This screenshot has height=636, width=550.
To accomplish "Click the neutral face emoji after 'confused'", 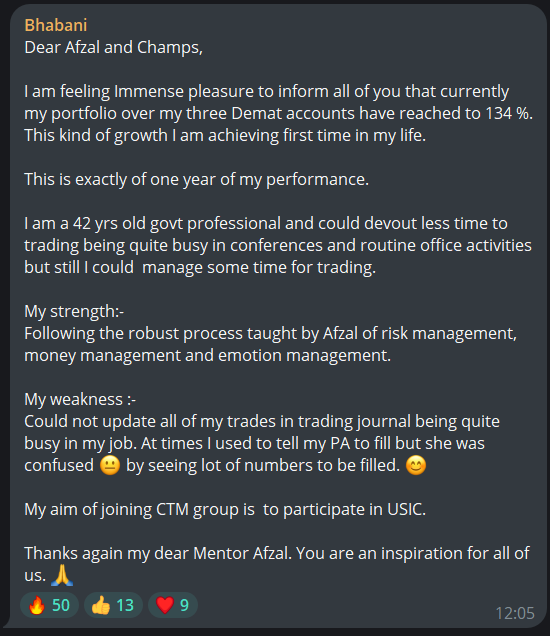I will point(110,465).
